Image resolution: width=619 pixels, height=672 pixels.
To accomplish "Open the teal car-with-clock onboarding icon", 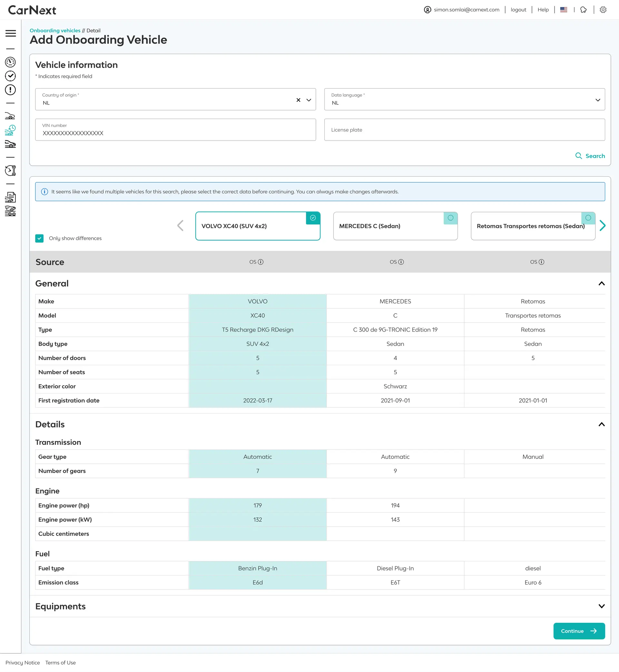I will (x=10, y=130).
